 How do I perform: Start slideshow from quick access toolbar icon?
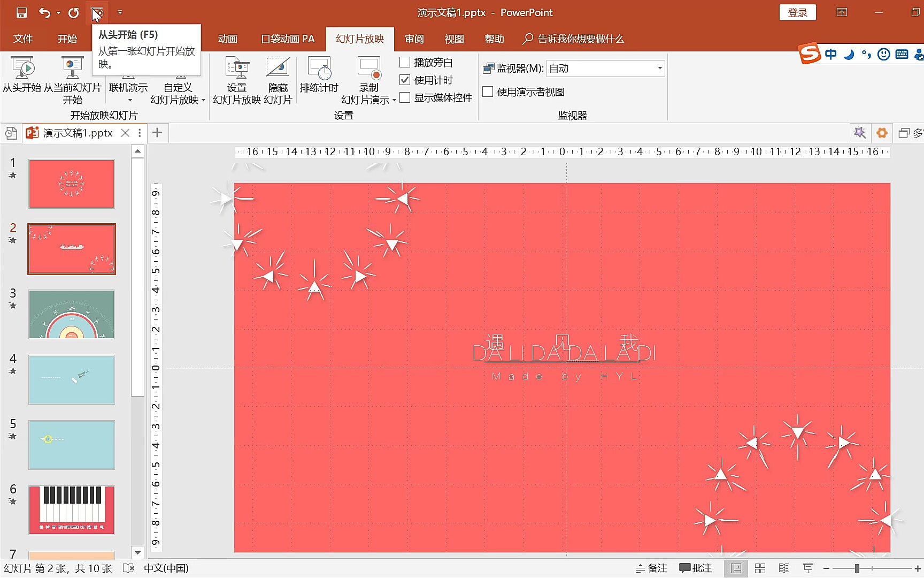pyautogui.click(x=97, y=12)
